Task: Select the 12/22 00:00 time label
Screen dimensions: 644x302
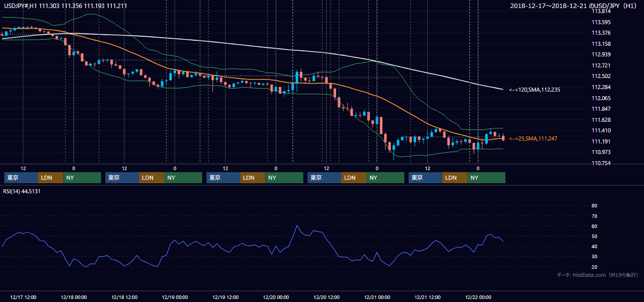Action: [x=478, y=297]
